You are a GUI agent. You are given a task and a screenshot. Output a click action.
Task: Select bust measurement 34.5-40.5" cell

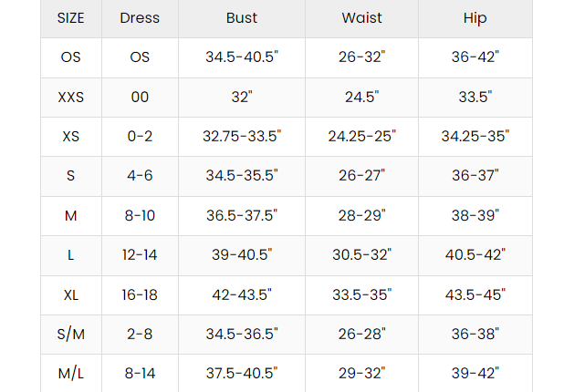pyautogui.click(x=242, y=57)
